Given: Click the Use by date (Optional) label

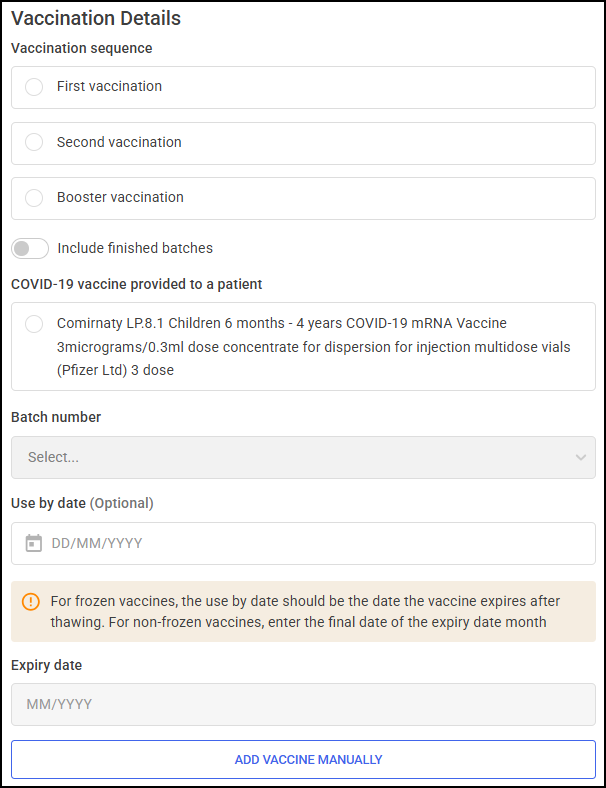Looking at the screenshot, I should pyautogui.click(x=82, y=503).
